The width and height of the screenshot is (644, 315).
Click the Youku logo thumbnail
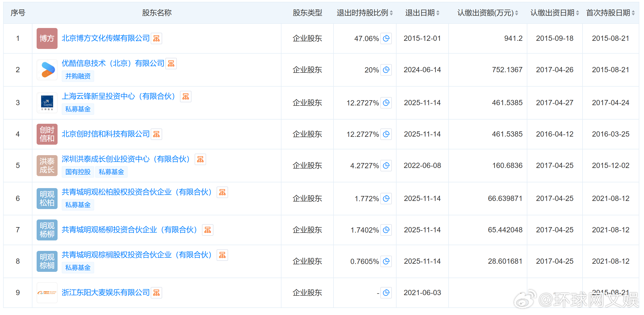tap(47, 70)
